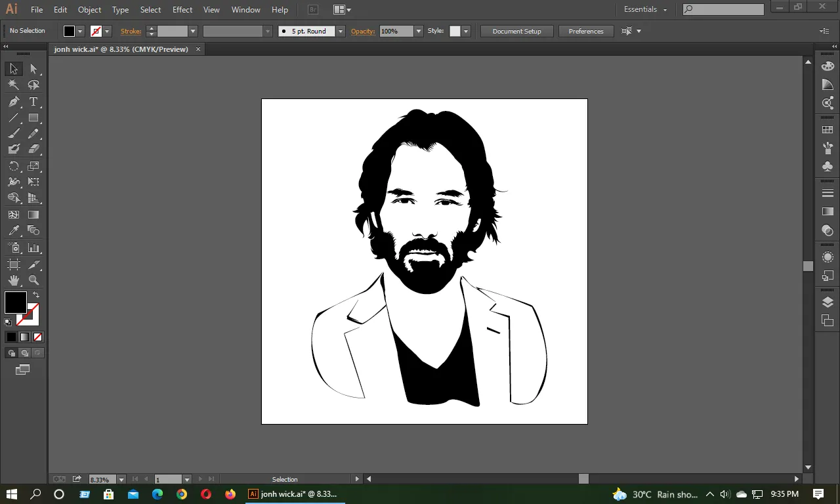The height and width of the screenshot is (504, 840).
Task: Select the Eraser tool
Action: click(x=33, y=149)
